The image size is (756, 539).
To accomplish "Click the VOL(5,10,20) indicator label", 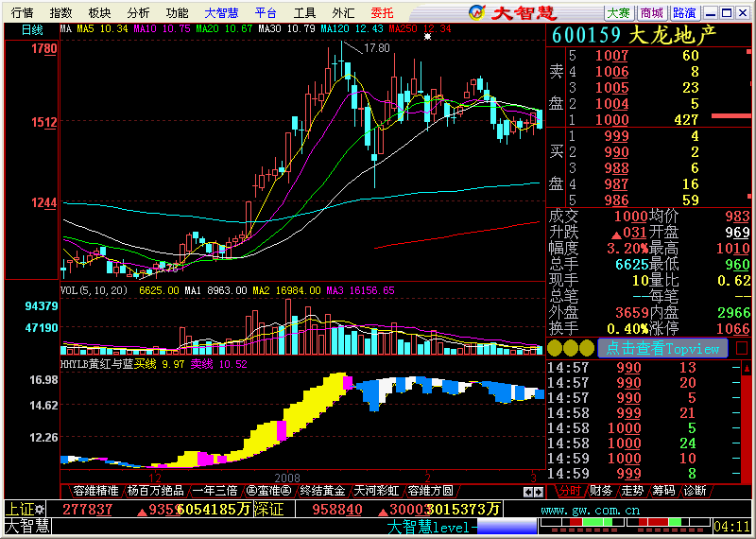I will pyautogui.click(x=94, y=290).
